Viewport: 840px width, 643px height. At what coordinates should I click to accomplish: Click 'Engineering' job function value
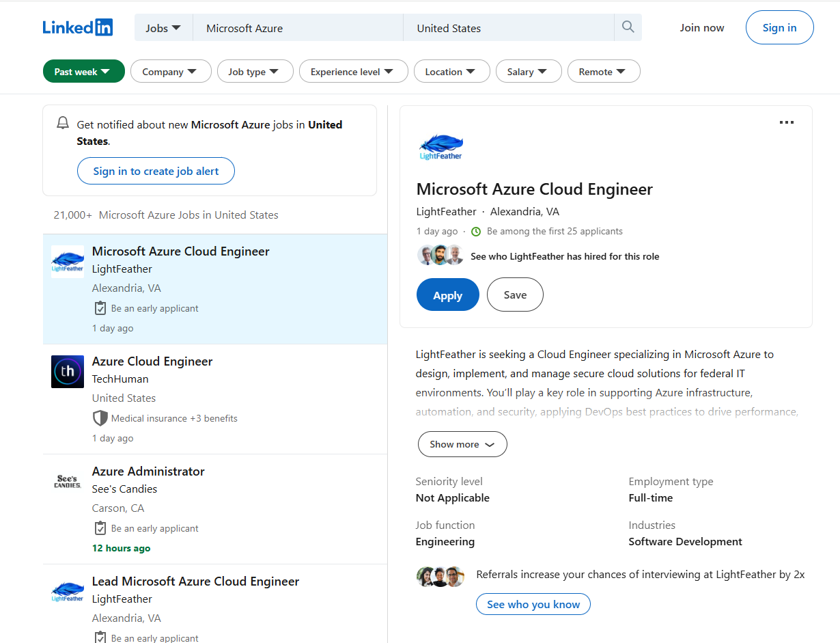tap(445, 541)
